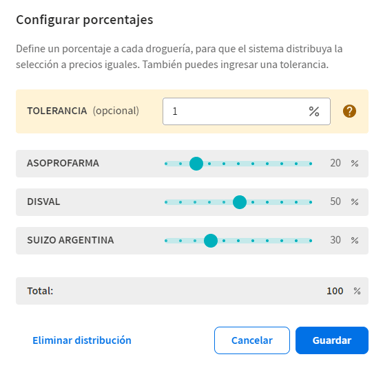Set DISVAL slider to the first dot
The image size is (383, 370).
[166, 202]
